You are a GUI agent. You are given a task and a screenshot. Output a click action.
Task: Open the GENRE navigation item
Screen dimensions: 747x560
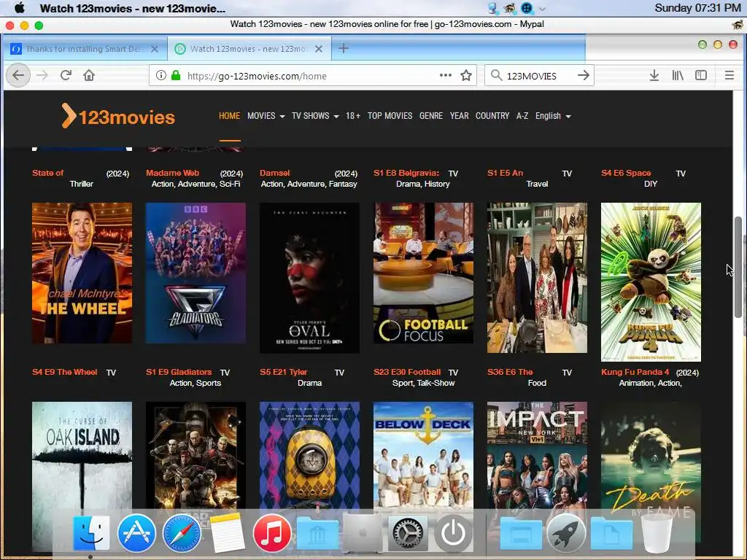click(x=431, y=116)
